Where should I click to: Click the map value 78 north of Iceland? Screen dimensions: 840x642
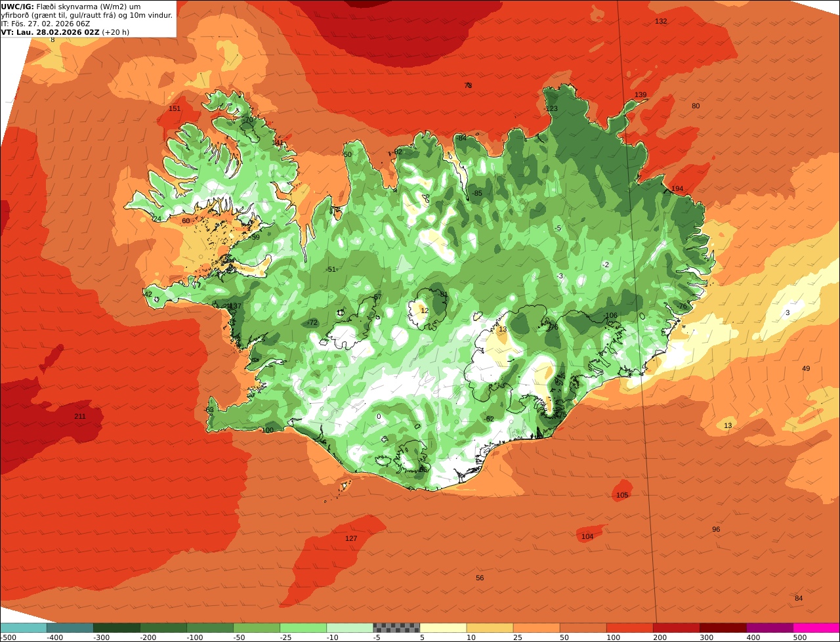pos(468,86)
